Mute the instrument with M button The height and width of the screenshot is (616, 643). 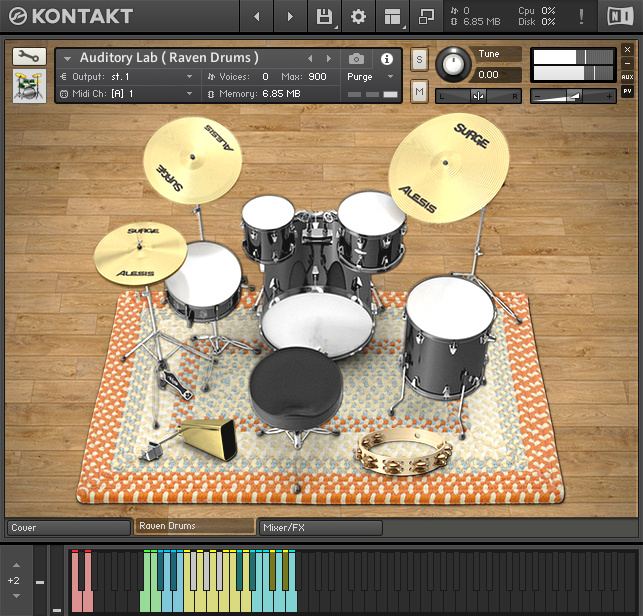click(419, 91)
